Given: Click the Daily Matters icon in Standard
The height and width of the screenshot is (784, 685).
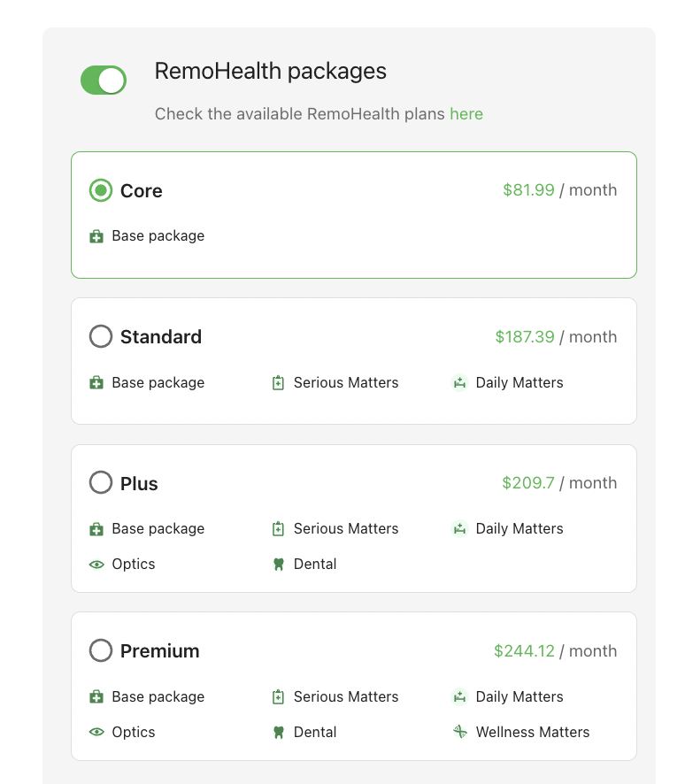Looking at the screenshot, I should 459,383.
